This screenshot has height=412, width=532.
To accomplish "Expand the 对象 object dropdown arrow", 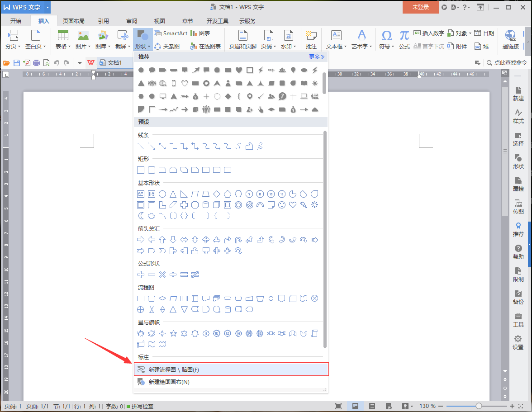I will [470, 33].
